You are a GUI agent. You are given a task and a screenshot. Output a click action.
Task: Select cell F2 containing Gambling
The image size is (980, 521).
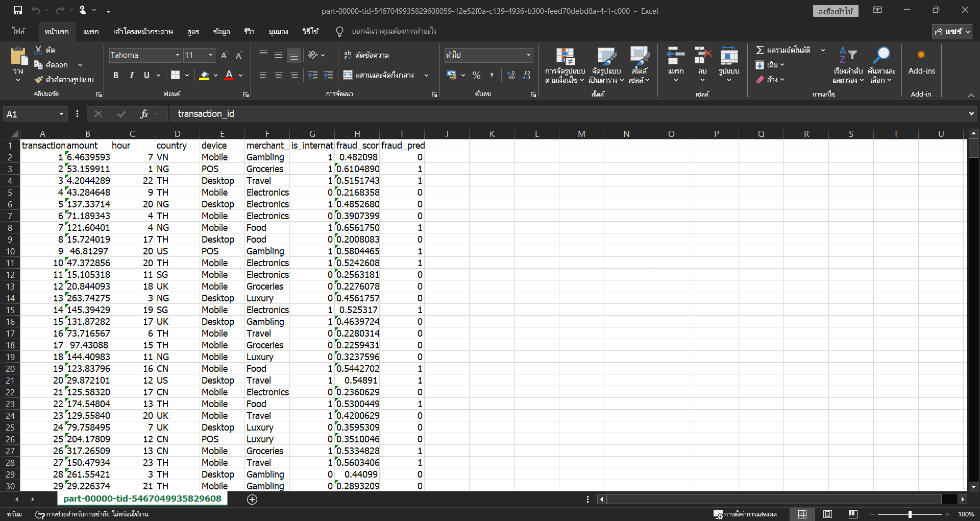coord(267,157)
